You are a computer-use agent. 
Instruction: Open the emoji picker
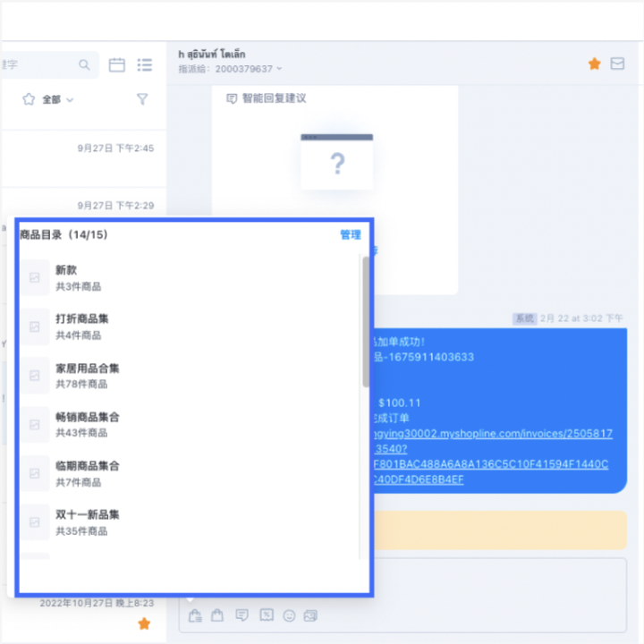tap(289, 615)
